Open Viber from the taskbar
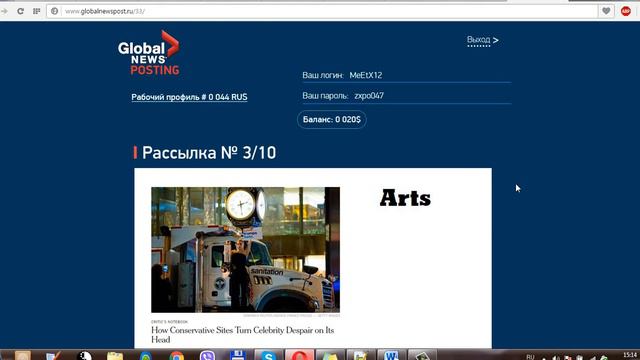Viewport: 640px width, 360px height. click(207, 356)
